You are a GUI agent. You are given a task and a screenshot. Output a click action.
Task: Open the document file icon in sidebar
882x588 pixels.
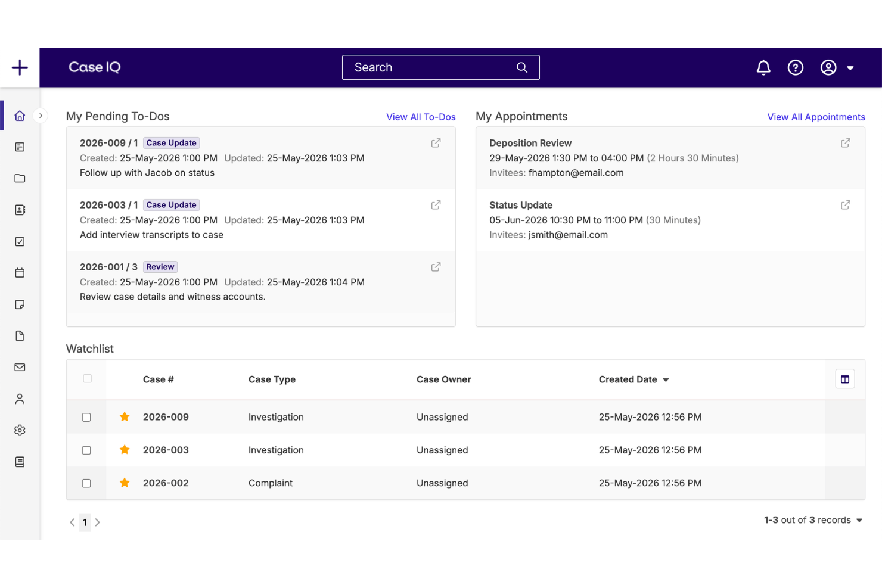click(20, 336)
